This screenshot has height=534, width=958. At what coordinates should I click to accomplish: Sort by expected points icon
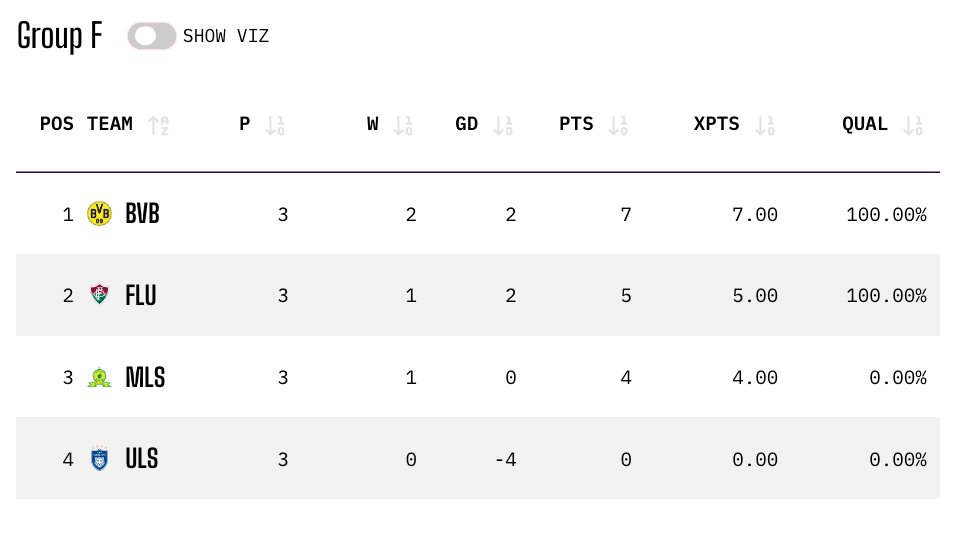click(764, 125)
